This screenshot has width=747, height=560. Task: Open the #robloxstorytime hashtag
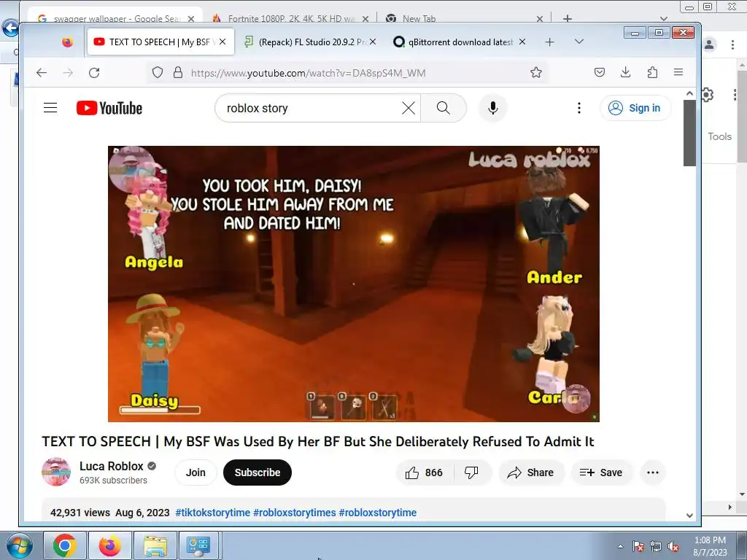click(377, 513)
